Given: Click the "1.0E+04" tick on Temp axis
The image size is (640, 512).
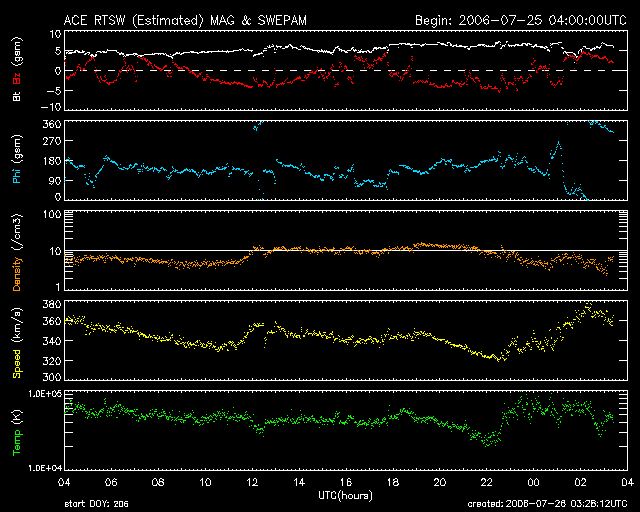Looking at the screenshot, I should [x=44, y=467].
